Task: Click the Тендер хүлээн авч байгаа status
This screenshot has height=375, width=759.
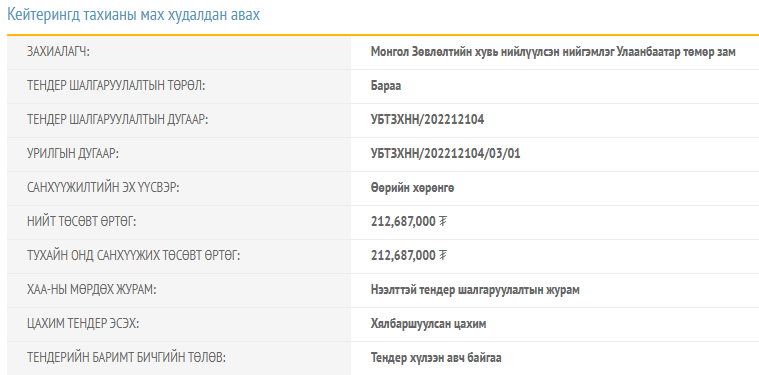Action: 436,358
